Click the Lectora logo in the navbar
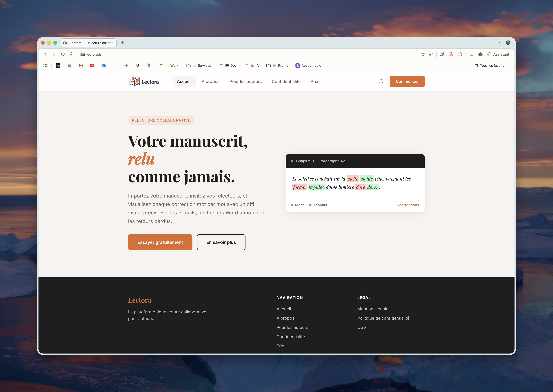The width and height of the screenshot is (553, 392). click(144, 81)
